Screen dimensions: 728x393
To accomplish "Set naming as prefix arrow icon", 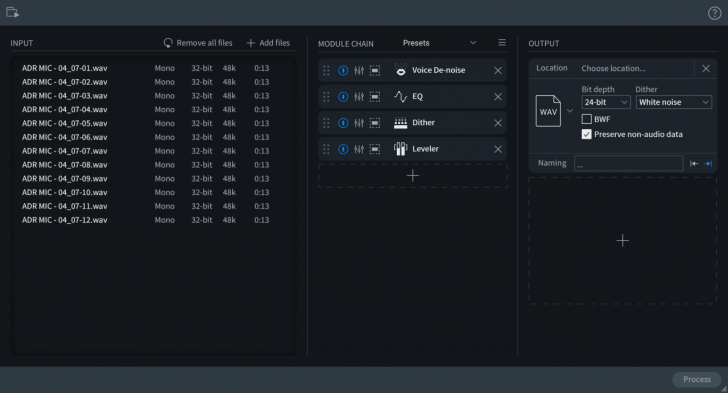I will click(694, 164).
